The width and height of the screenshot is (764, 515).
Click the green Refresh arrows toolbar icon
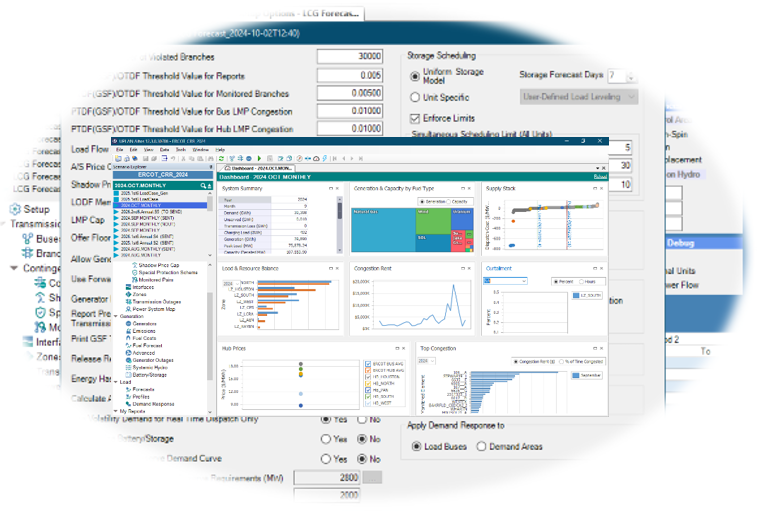222,158
